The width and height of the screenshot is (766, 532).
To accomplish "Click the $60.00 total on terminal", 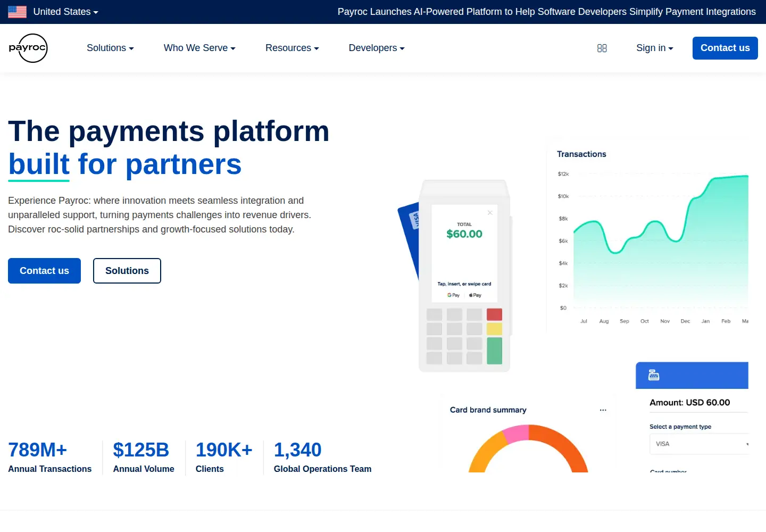I will [464, 234].
